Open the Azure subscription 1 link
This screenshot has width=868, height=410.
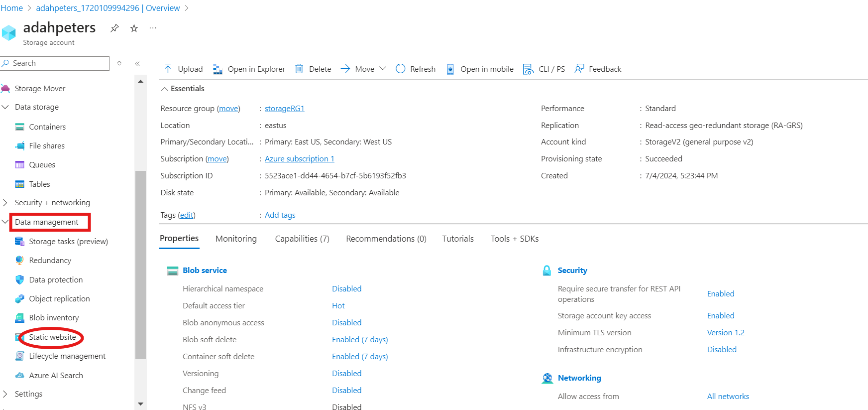click(300, 159)
